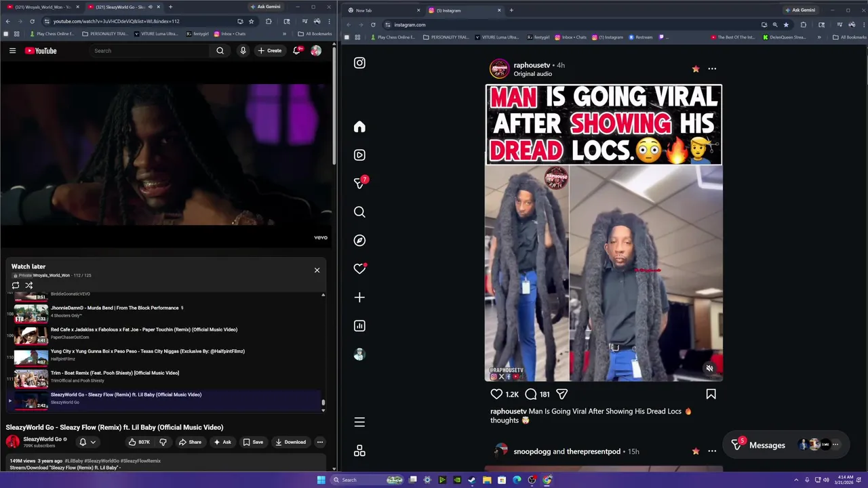Click the Instagram logo in sidebar

click(359, 63)
